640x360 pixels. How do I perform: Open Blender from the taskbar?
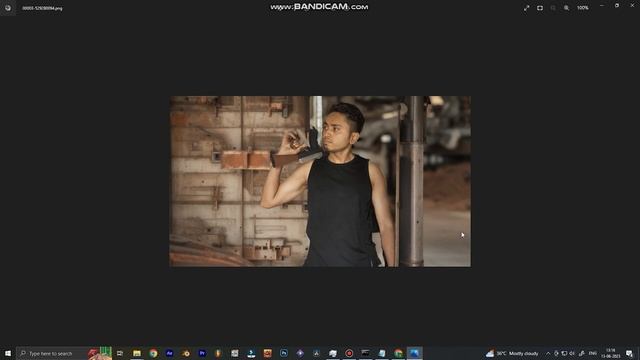click(x=186, y=353)
